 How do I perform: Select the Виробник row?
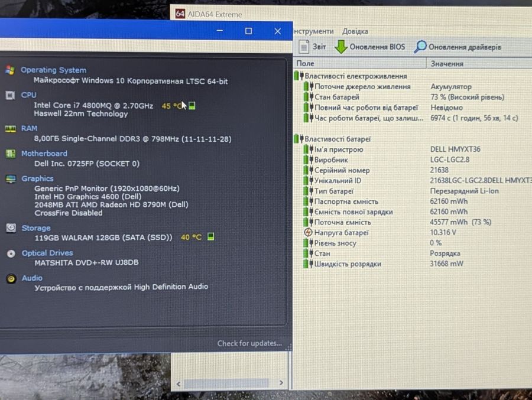413,160
